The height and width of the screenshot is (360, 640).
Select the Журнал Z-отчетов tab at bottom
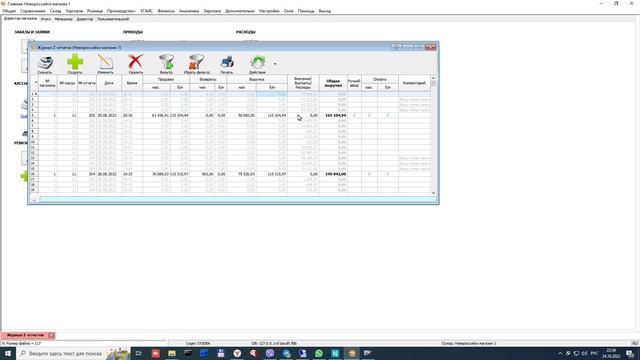[25, 335]
